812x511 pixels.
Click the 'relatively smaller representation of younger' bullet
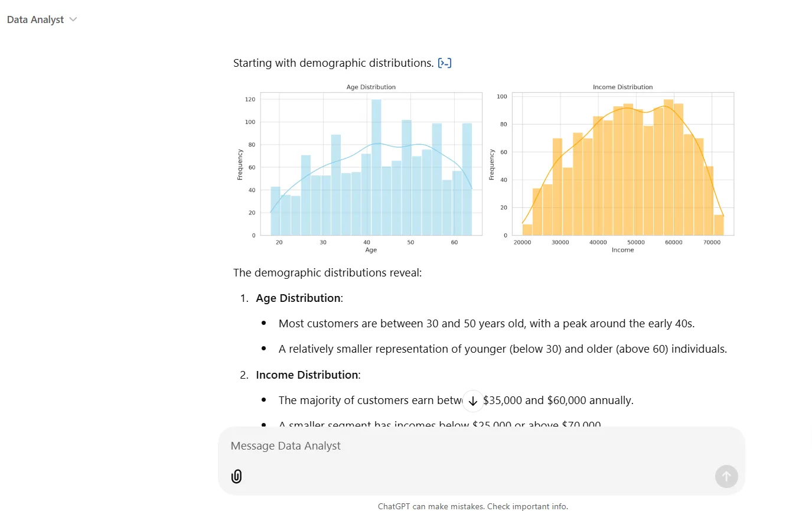pyautogui.click(x=503, y=349)
